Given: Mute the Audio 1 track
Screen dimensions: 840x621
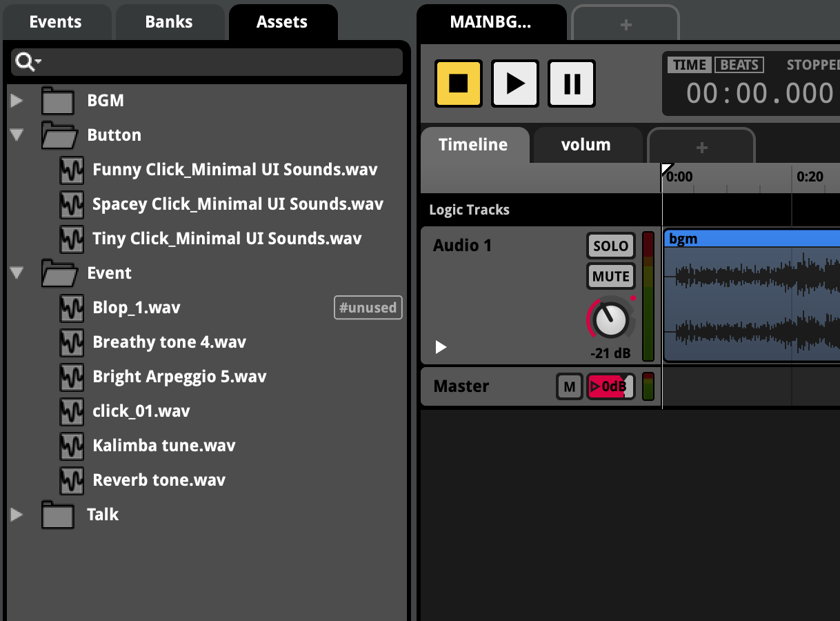Looking at the screenshot, I should 611,277.
